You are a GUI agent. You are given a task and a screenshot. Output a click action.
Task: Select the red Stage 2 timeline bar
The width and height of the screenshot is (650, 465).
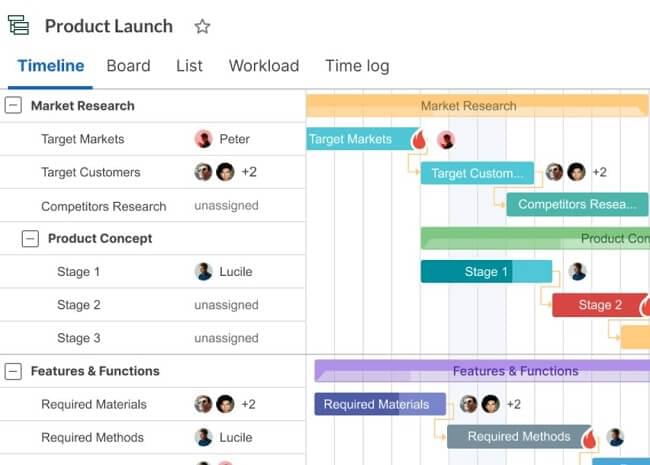pyautogui.click(x=600, y=305)
